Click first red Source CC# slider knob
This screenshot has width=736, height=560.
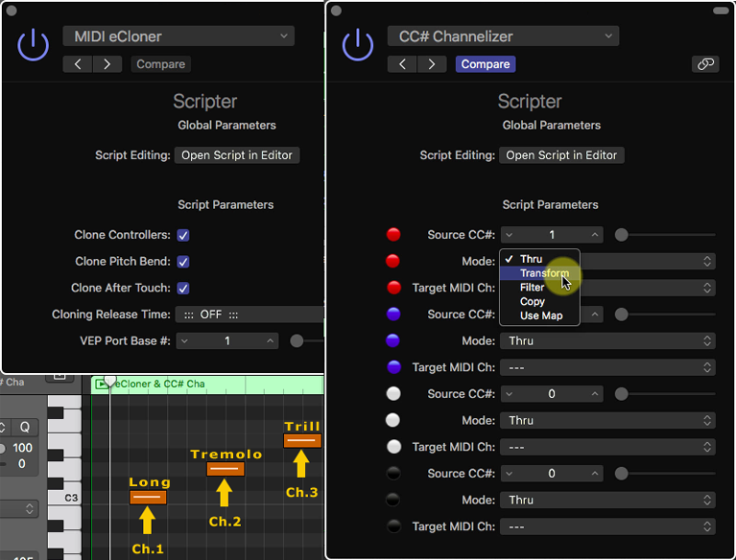(622, 235)
